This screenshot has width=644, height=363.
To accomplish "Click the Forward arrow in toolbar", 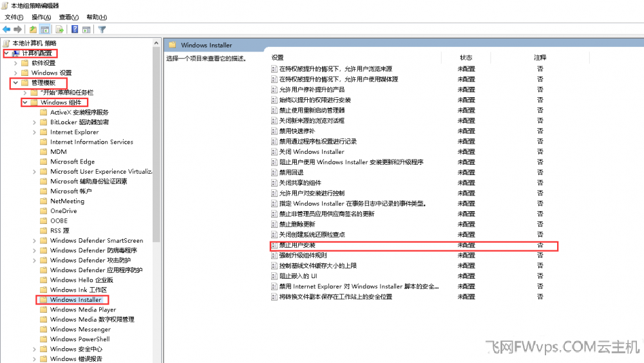I will 17,29.
